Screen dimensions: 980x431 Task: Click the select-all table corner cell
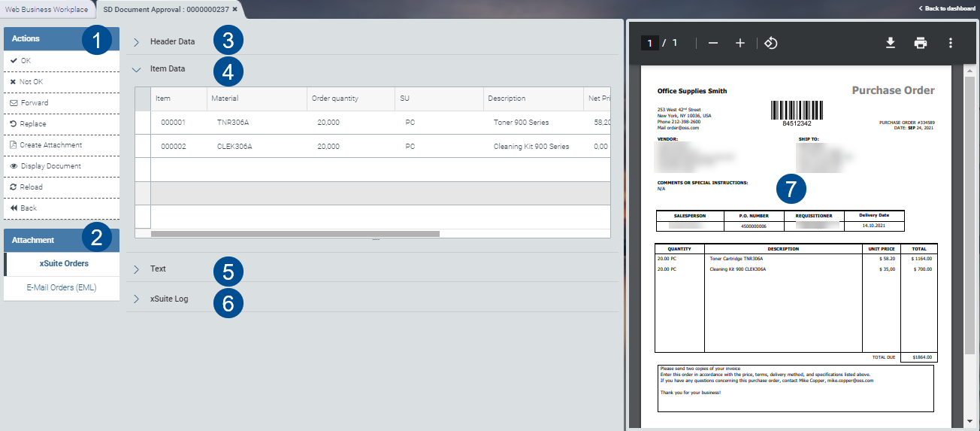[143, 99]
